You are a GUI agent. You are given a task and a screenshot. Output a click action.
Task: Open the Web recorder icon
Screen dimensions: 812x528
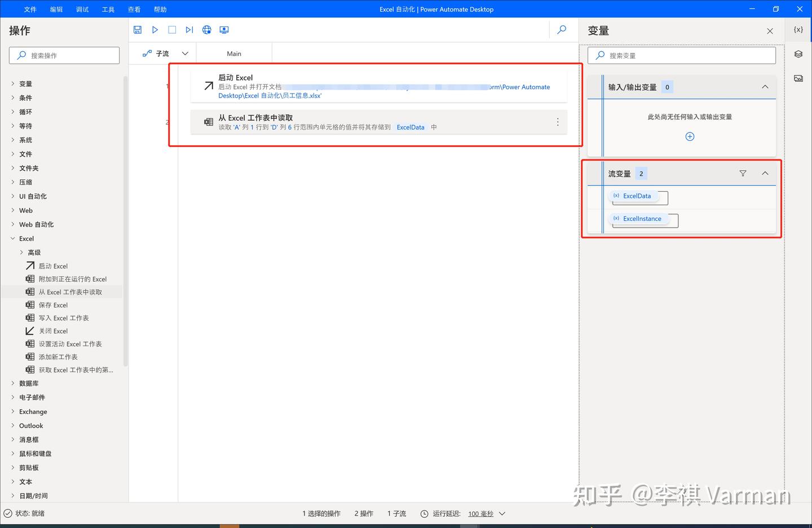[206, 29]
